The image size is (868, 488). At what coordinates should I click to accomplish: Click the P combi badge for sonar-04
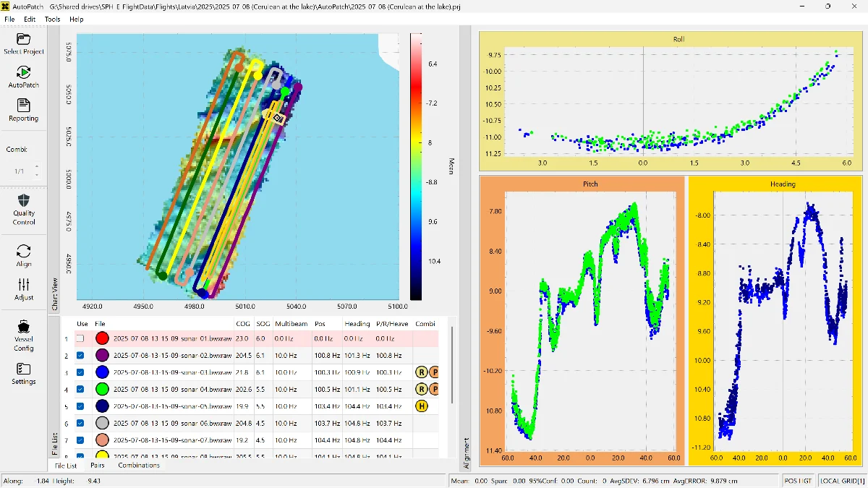[433, 389]
